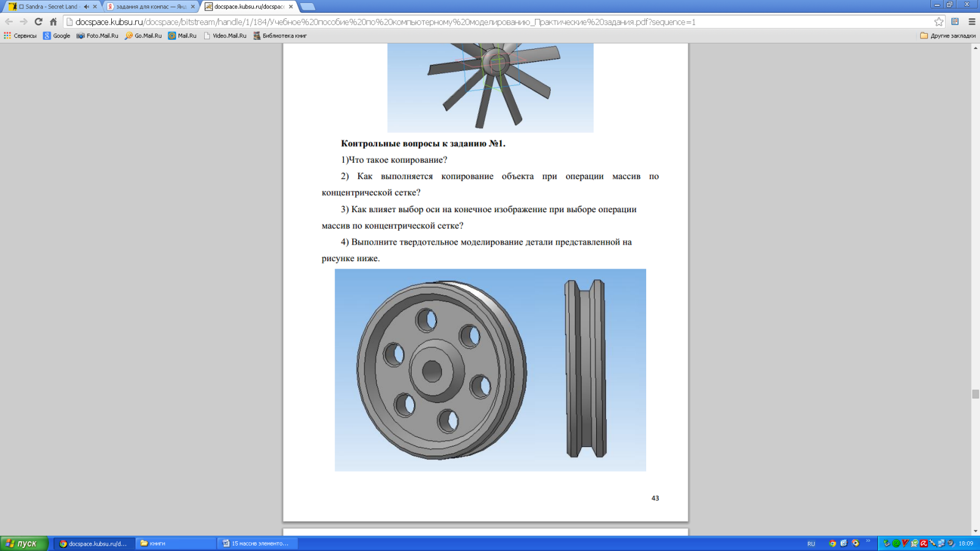Screen dimensions: 980x551
Task: Click the question Что такое копирование?
Action: click(x=394, y=160)
